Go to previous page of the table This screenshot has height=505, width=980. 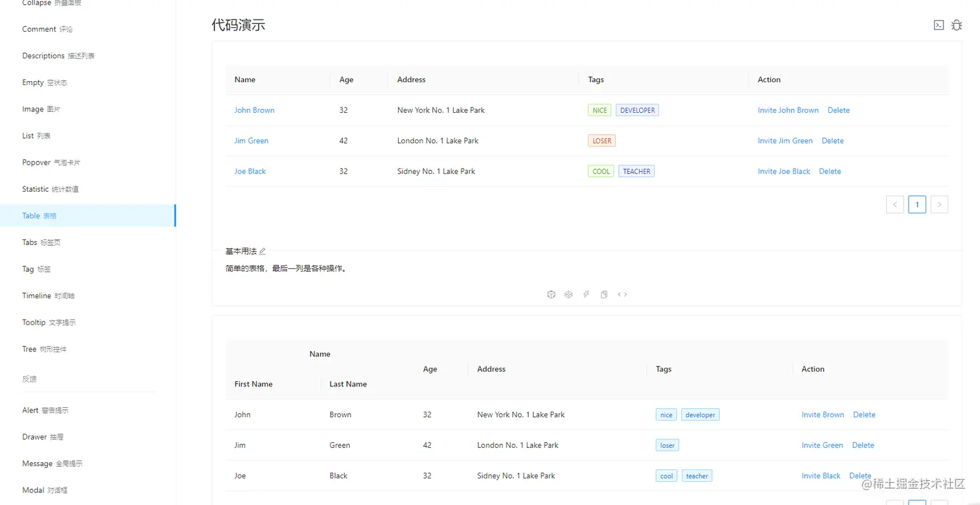[x=895, y=204]
